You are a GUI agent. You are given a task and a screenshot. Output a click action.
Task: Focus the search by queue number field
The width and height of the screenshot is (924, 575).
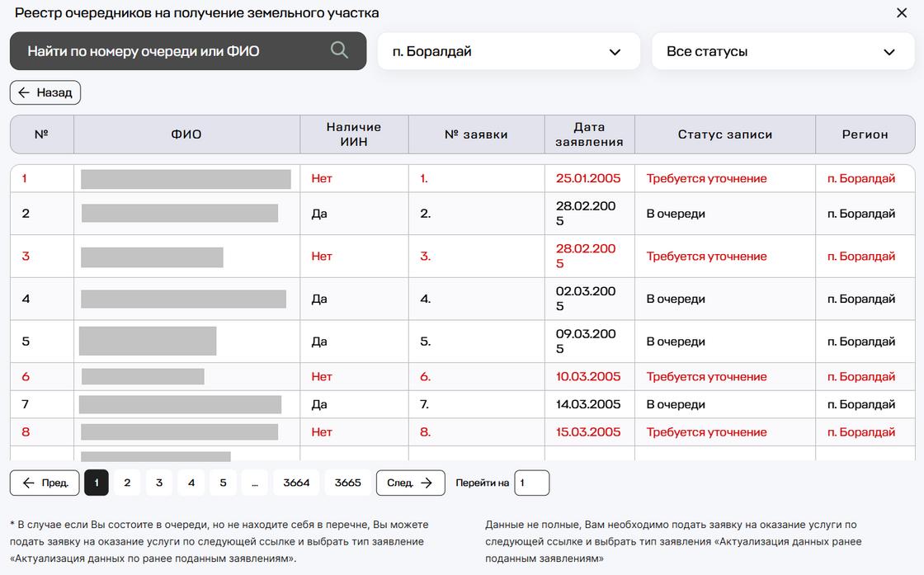coord(173,51)
